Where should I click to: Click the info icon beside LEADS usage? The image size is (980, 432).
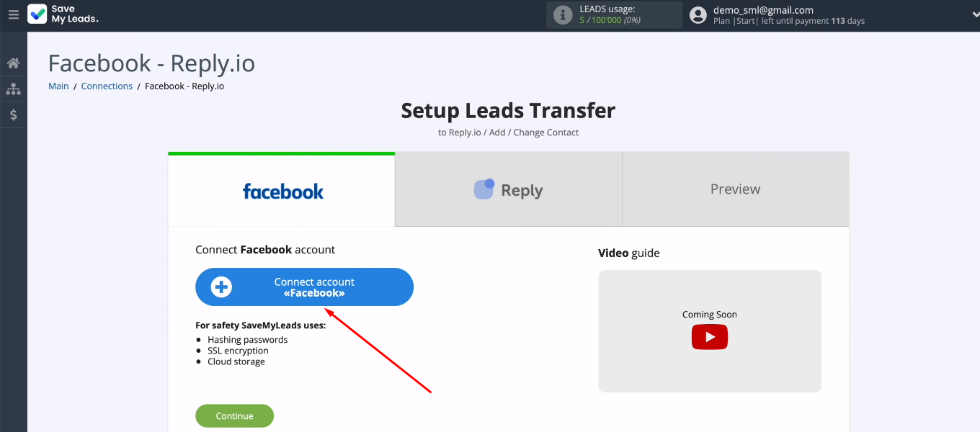coord(563,15)
